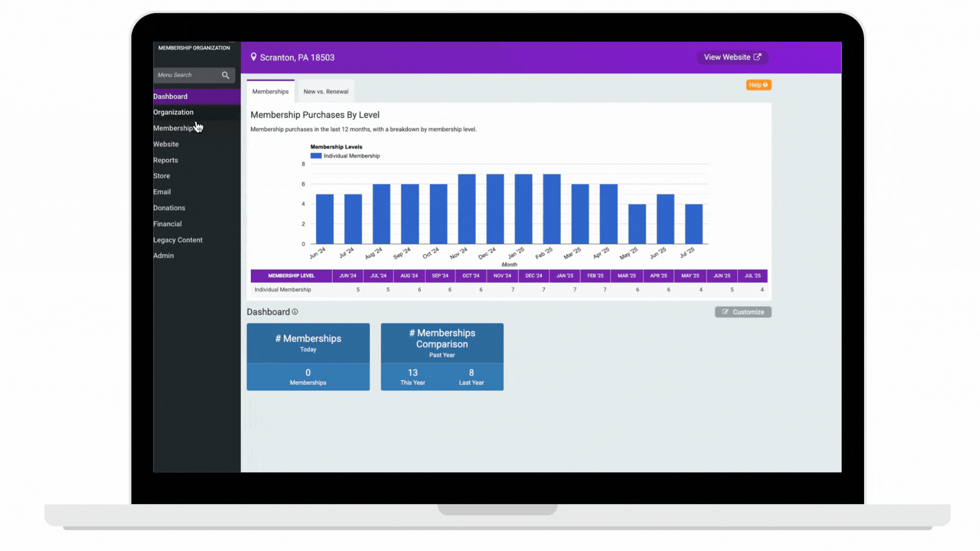Click the info icon beside Dashboard heading
The image size is (980, 551).
point(295,312)
